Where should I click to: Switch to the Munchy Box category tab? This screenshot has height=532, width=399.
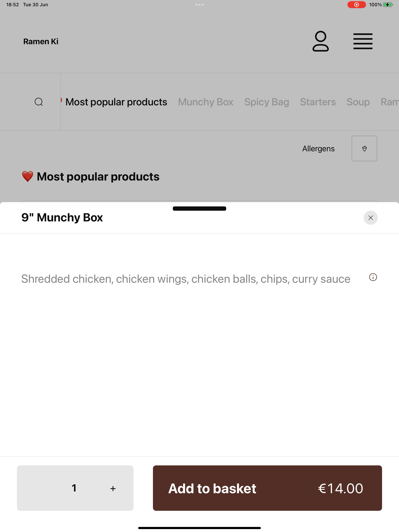click(206, 102)
